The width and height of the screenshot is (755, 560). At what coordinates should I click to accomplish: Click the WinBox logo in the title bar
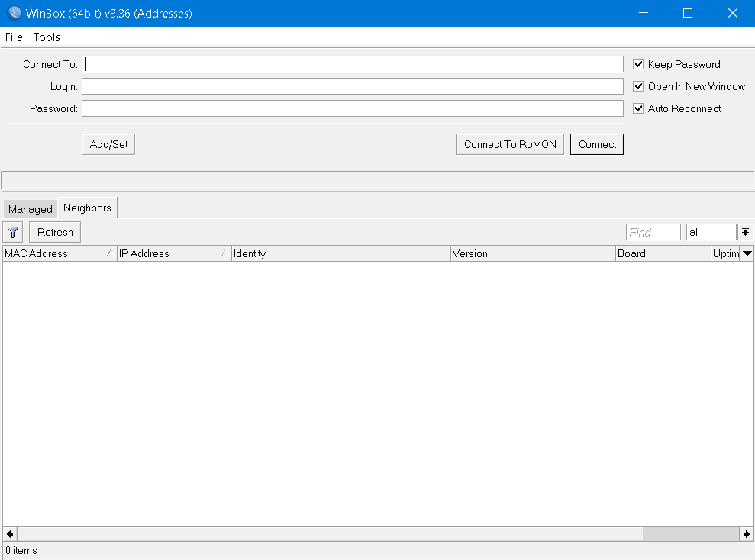15,13
